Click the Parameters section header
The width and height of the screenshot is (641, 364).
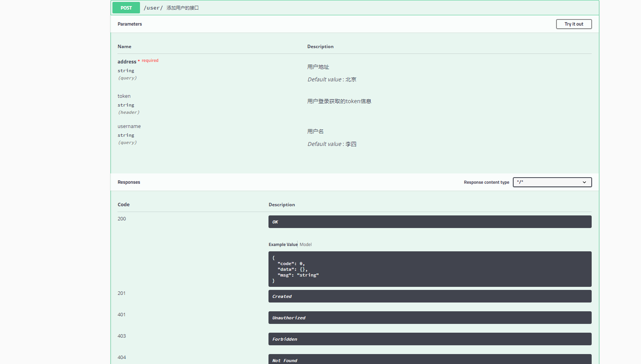(x=130, y=24)
